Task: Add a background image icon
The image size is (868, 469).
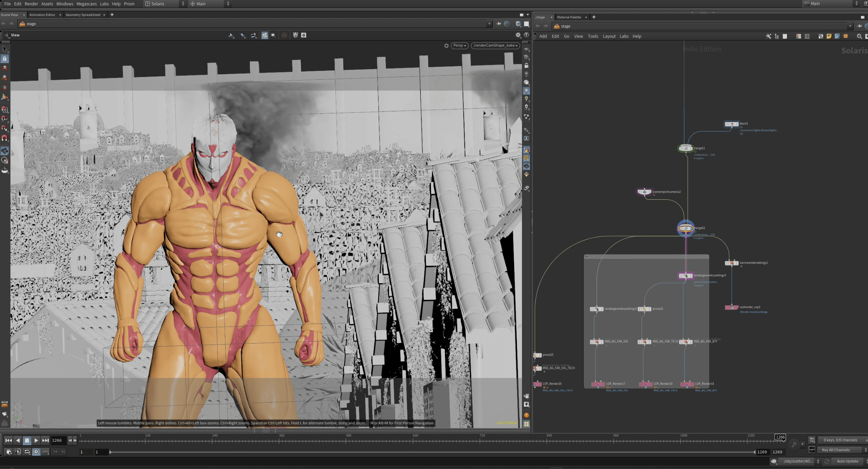Action: tap(837, 36)
